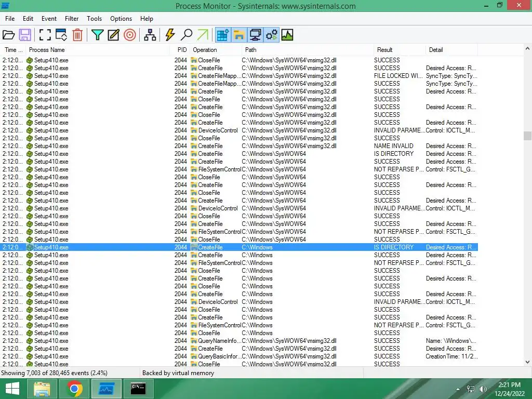Click the Process Monitor title bar icon
The image size is (532, 399).
(x=5, y=5)
